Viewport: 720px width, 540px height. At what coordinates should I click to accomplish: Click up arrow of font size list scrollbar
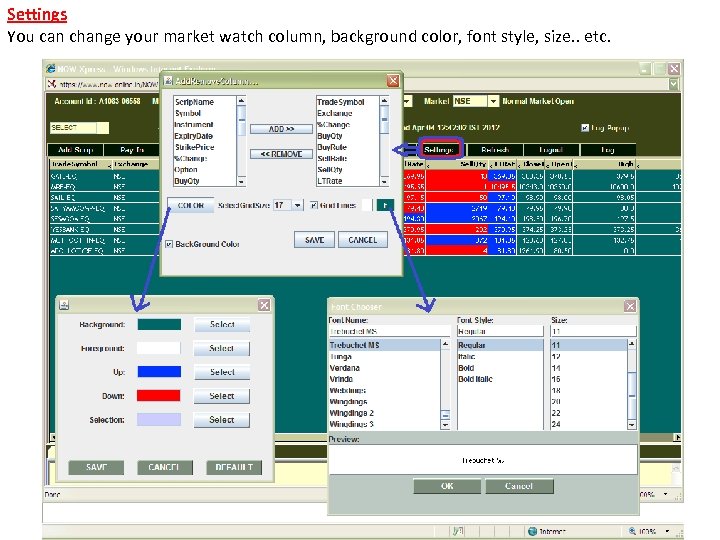(632, 343)
